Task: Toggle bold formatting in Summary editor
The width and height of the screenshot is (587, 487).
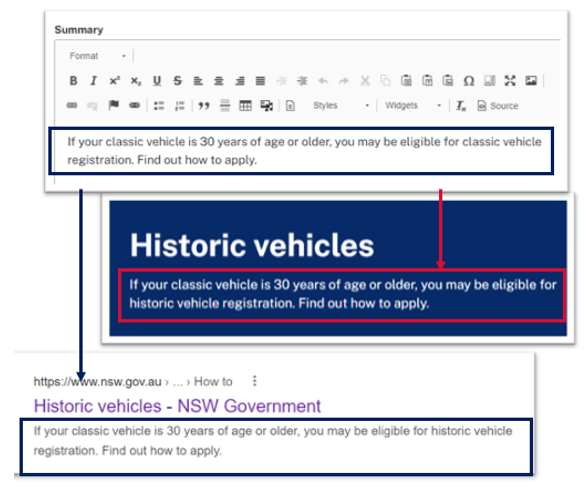Action: pyautogui.click(x=73, y=80)
